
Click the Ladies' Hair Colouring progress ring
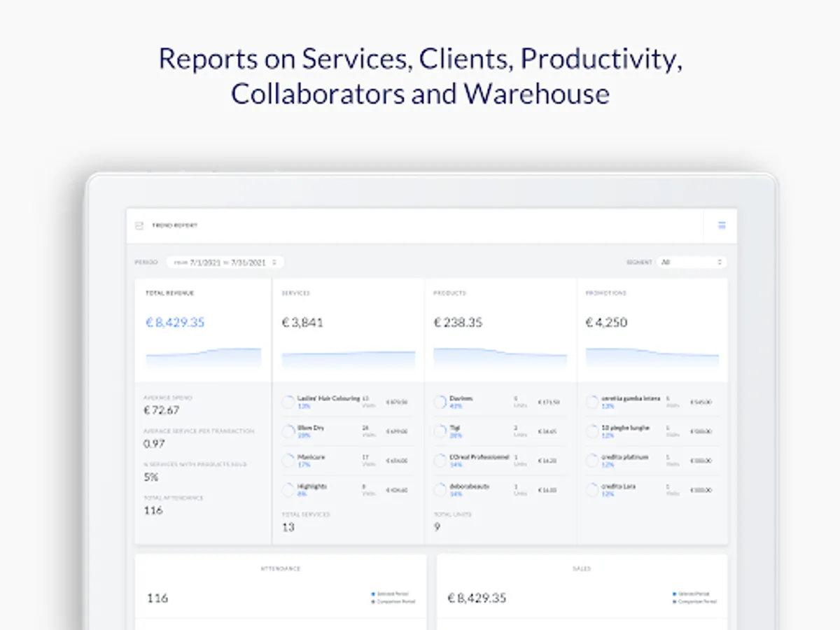point(287,401)
